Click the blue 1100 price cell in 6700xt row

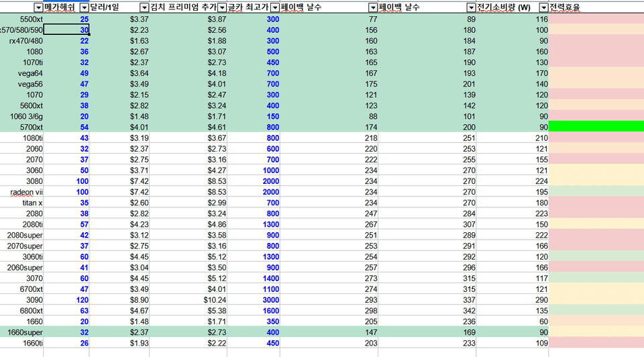pos(254,289)
